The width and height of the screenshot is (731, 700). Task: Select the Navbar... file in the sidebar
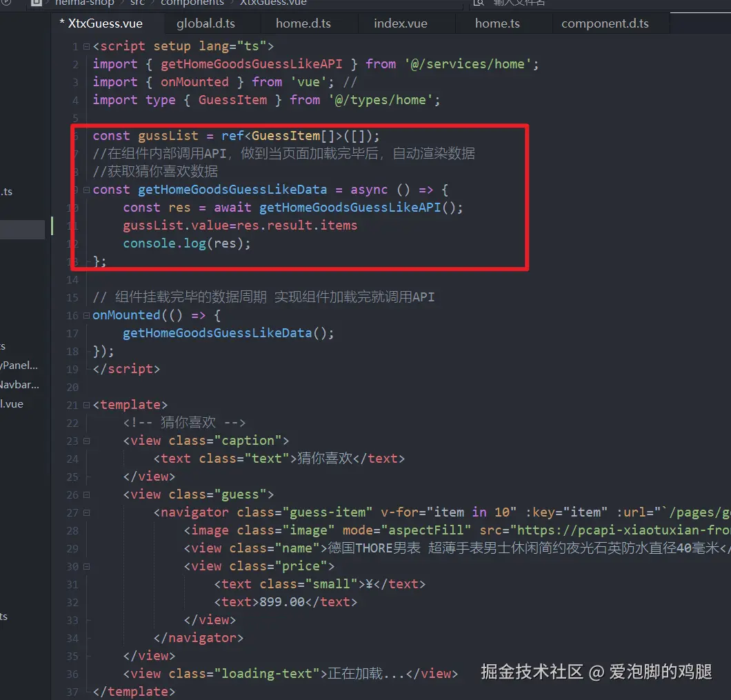pos(19,385)
